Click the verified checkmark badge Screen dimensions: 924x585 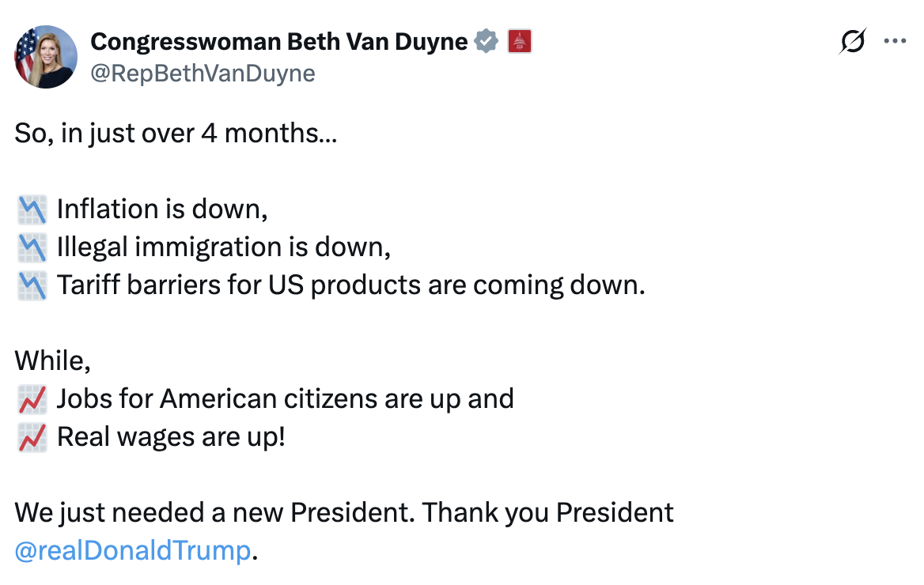(487, 41)
